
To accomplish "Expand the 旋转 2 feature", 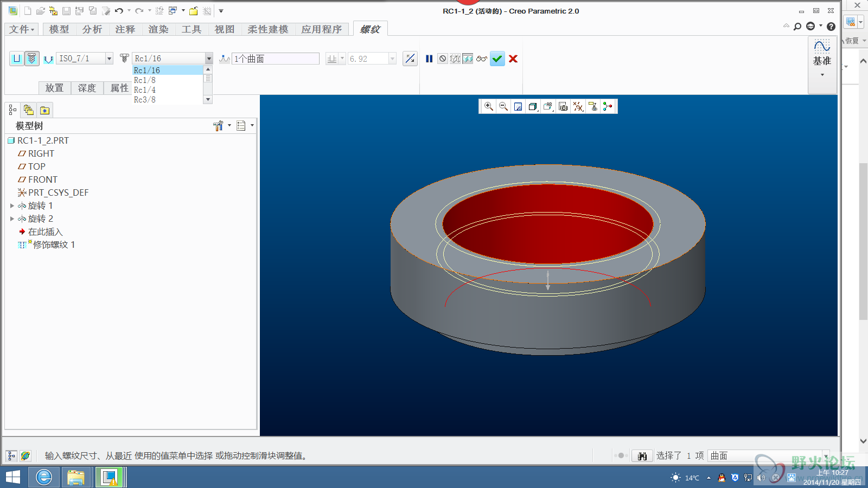I will pyautogui.click(x=12, y=219).
